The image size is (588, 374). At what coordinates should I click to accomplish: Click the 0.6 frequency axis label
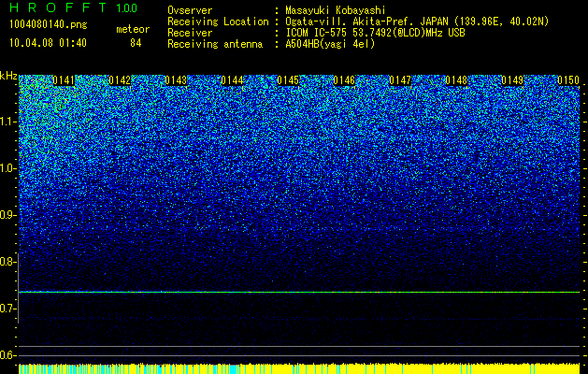[7, 355]
